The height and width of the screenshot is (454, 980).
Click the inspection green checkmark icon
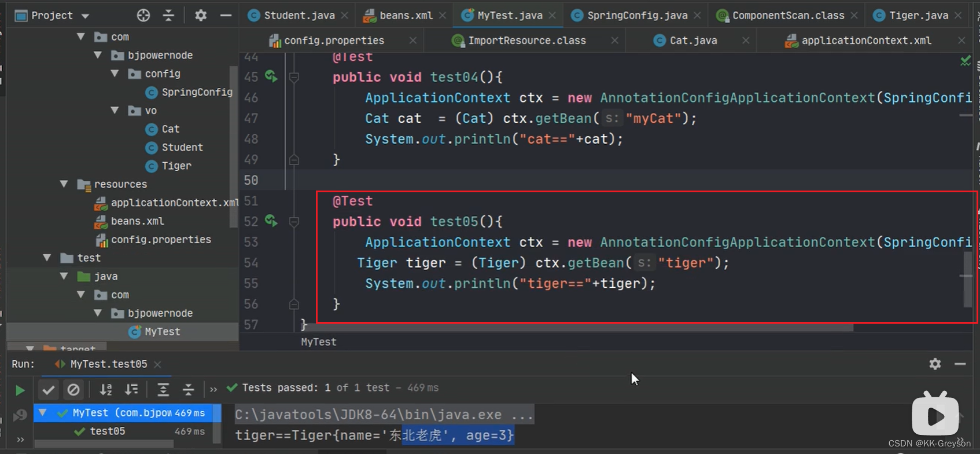(966, 60)
